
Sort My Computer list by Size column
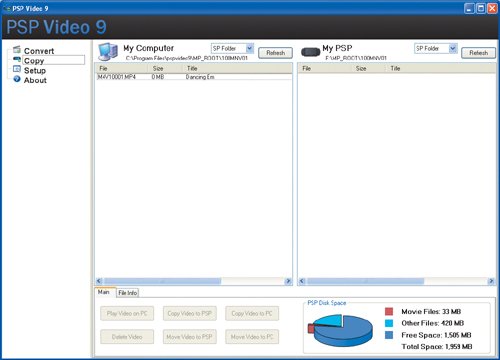165,68
